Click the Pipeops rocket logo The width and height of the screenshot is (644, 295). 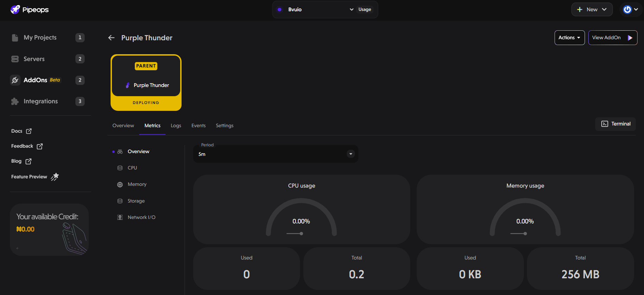(15, 10)
